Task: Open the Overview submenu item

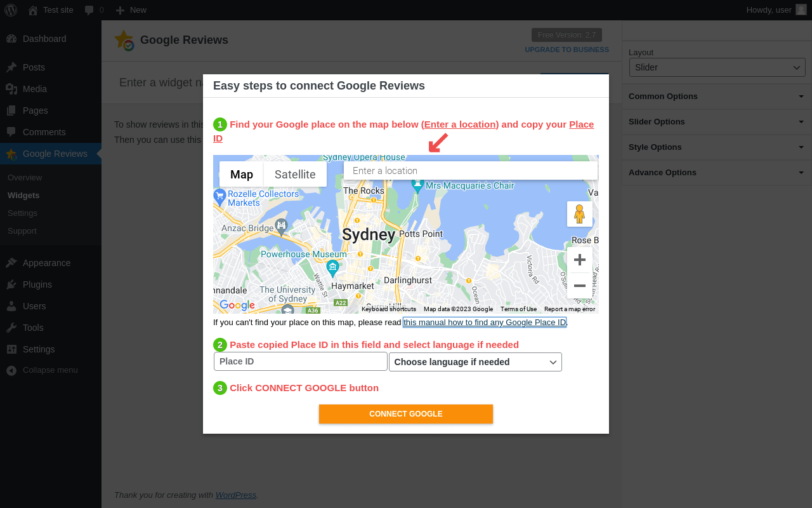Action: [25, 178]
